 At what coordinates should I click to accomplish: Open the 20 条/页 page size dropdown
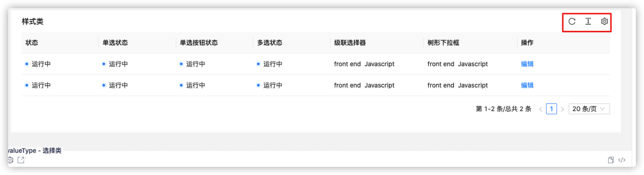click(589, 109)
